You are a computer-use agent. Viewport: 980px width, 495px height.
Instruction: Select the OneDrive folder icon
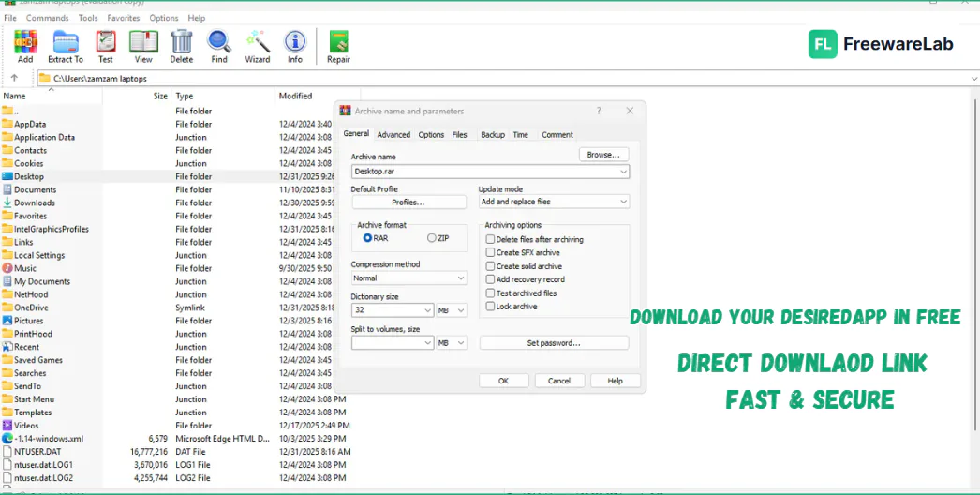click(7, 307)
